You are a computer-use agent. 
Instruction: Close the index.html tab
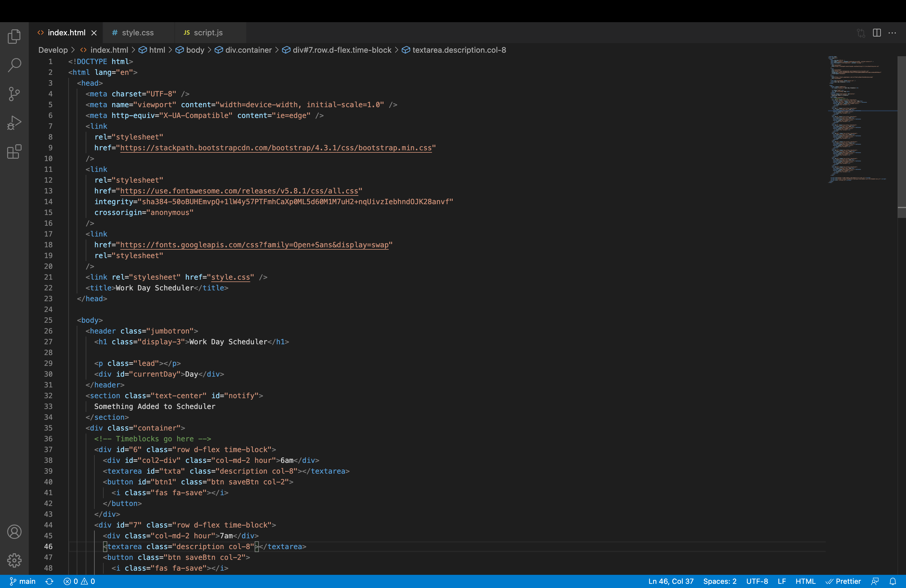94,33
